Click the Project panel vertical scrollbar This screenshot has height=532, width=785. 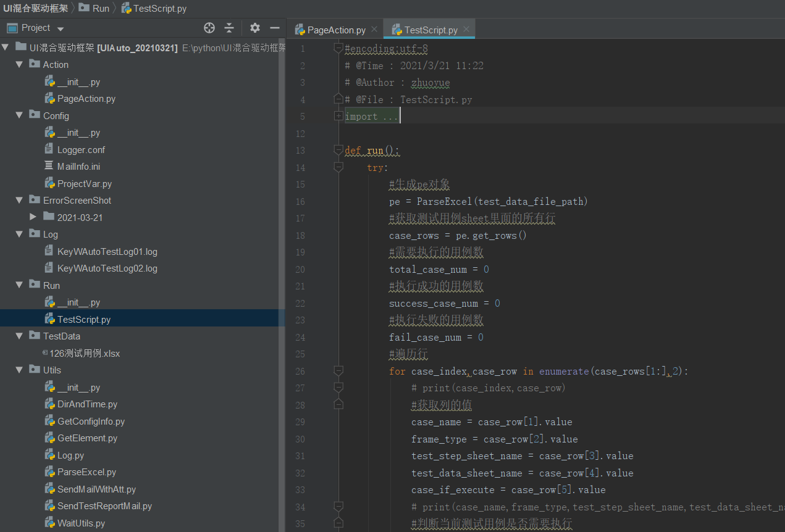pyautogui.click(x=282, y=285)
